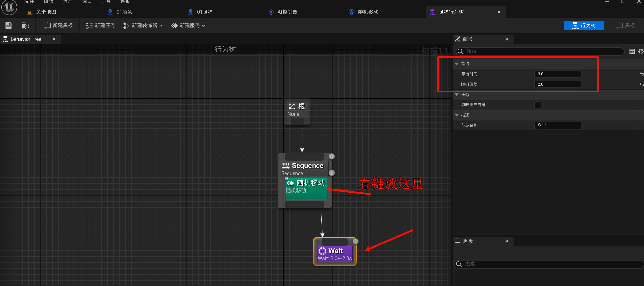
Task: Click the browse-to-asset folder search icon
Action: point(25,25)
